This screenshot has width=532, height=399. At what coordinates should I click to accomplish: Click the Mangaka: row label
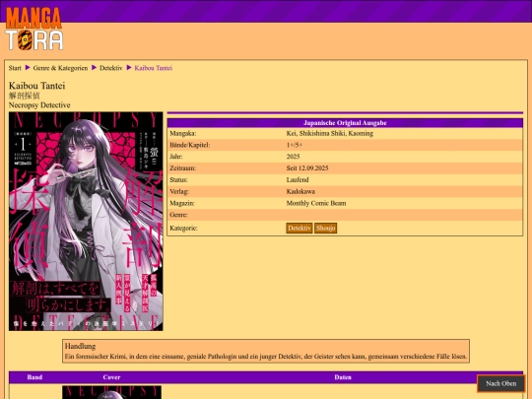(x=183, y=133)
